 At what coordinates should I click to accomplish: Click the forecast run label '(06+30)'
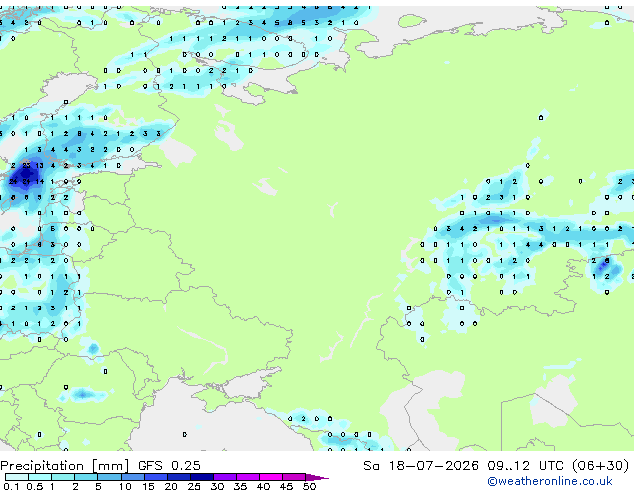[x=601, y=466]
